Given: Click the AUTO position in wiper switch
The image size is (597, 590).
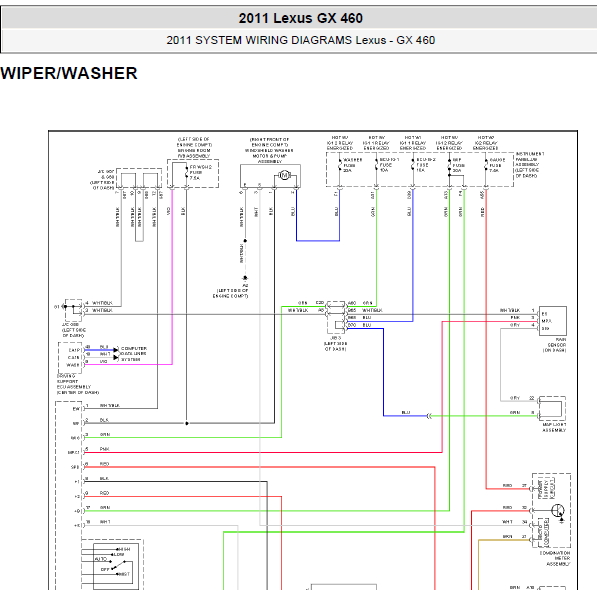Looking at the screenshot, I should click(x=101, y=559).
